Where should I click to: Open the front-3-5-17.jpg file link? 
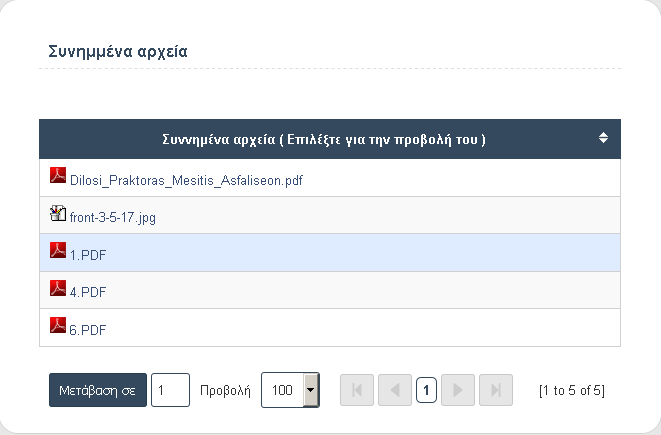point(113,218)
